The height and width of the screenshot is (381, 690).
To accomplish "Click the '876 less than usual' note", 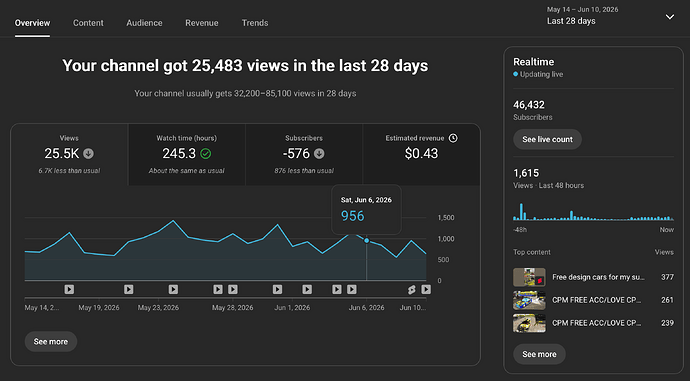I will coord(304,171).
